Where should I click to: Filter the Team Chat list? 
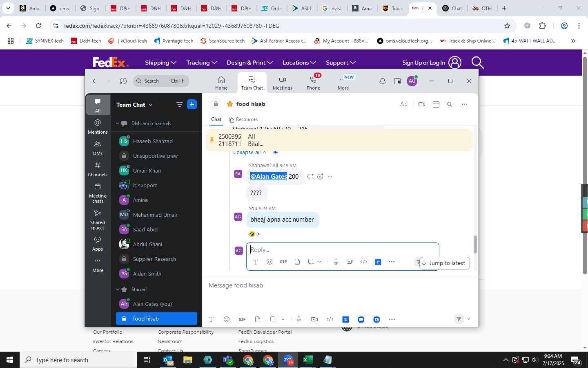[179, 104]
